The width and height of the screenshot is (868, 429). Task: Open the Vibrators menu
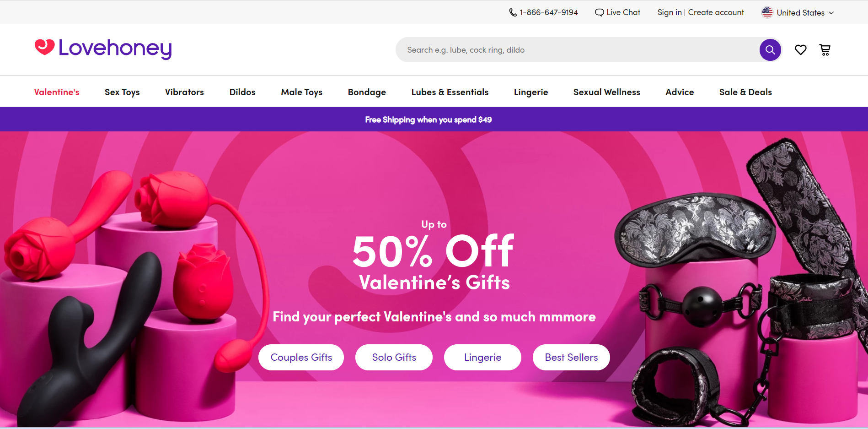click(x=184, y=92)
